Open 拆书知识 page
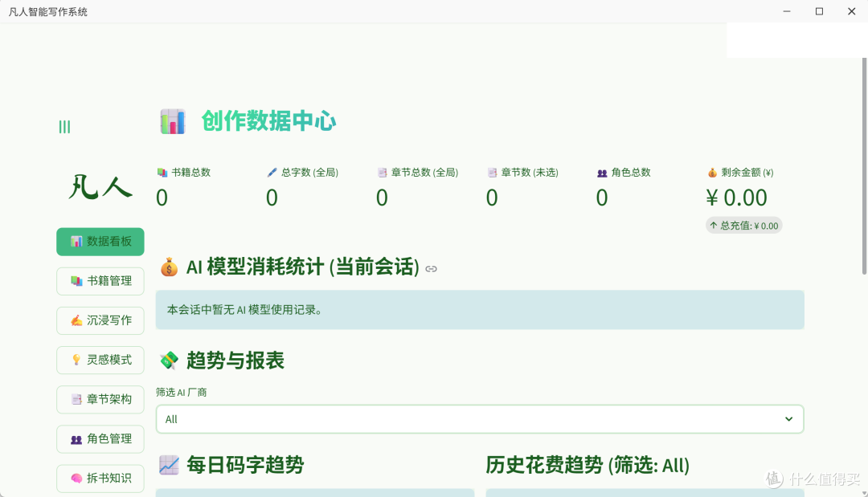The width and height of the screenshot is (868, 497). coord(100,479)
